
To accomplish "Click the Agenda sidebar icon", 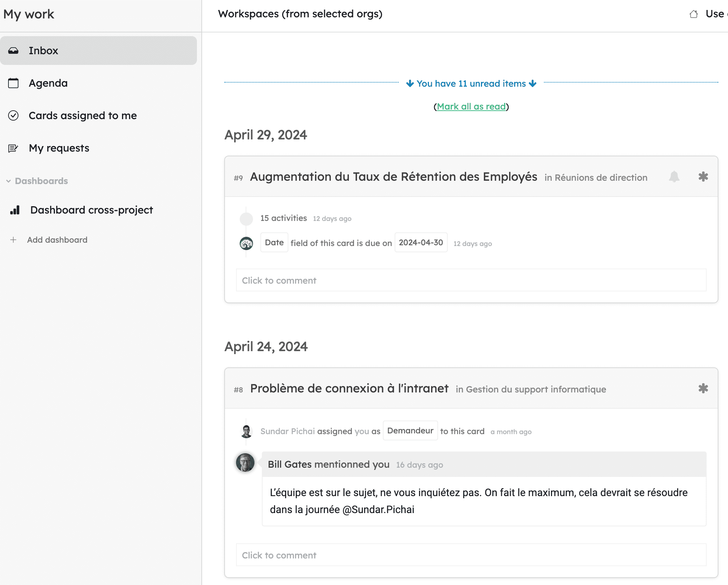I will click(13, 82).
